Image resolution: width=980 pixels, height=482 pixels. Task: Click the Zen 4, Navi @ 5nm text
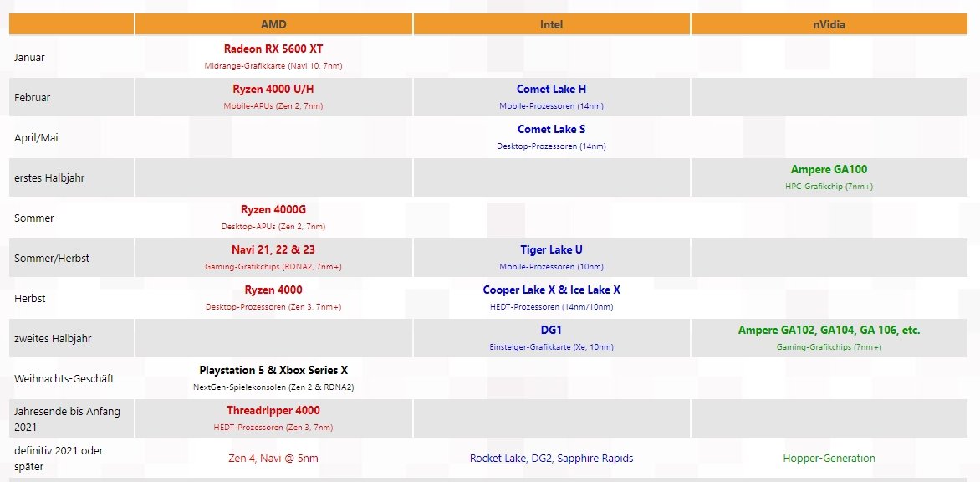pos(273,459)
